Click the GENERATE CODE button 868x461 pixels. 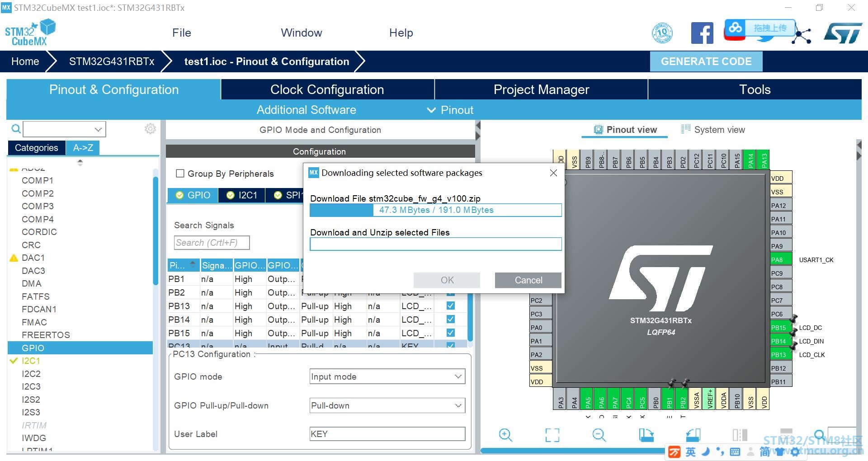coord(706,61)
